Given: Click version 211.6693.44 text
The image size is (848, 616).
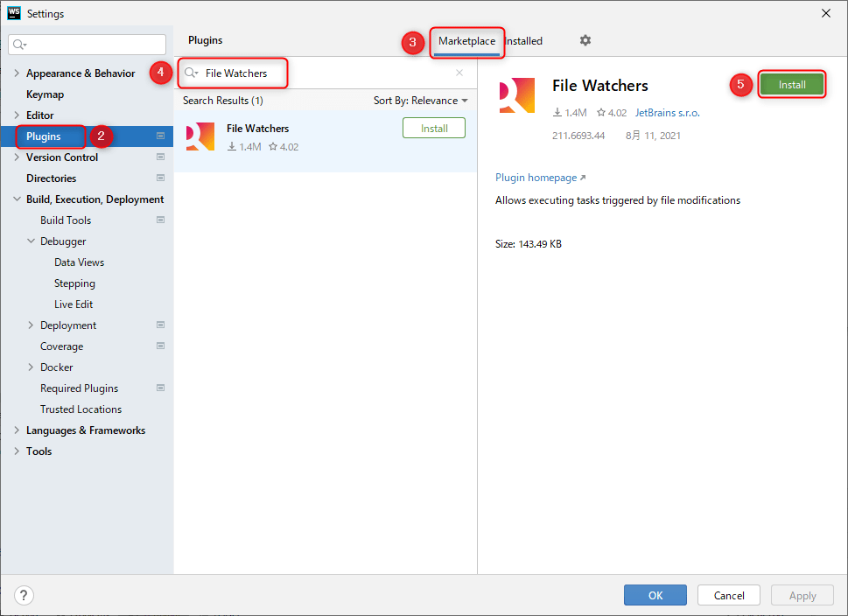Looking at the screenshot, I should point(578,136).
